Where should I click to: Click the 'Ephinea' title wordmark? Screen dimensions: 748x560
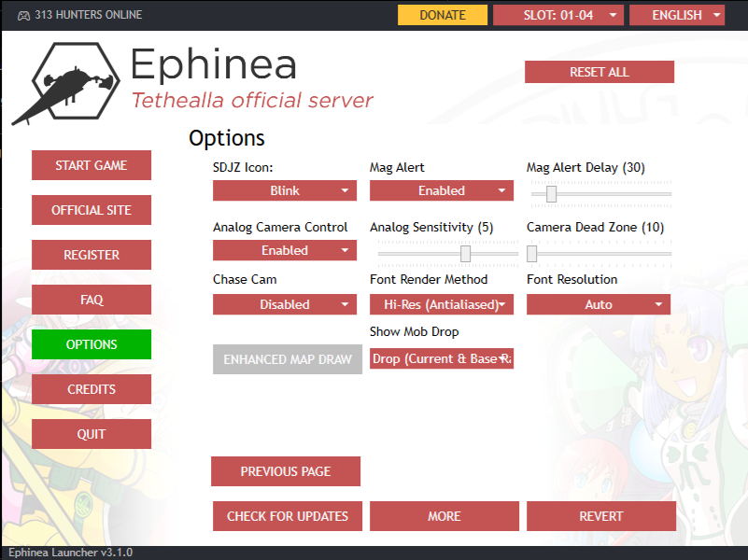coord(214,64)
